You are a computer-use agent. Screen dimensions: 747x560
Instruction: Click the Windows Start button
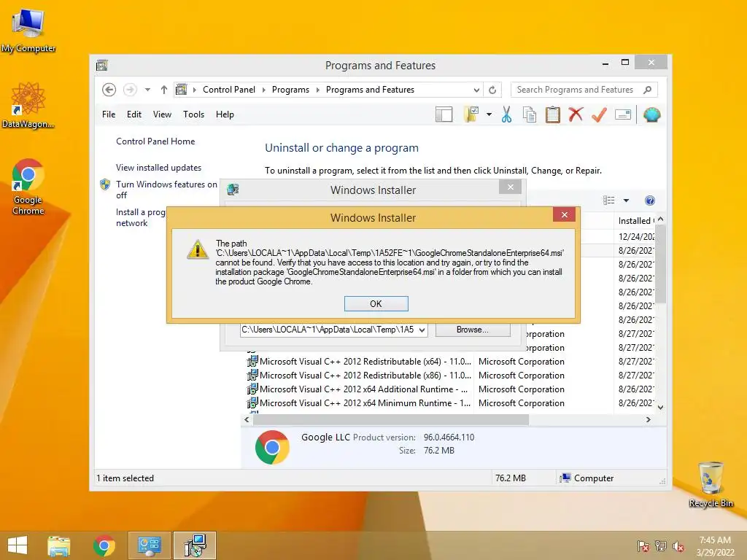click(x=18, y=545)
